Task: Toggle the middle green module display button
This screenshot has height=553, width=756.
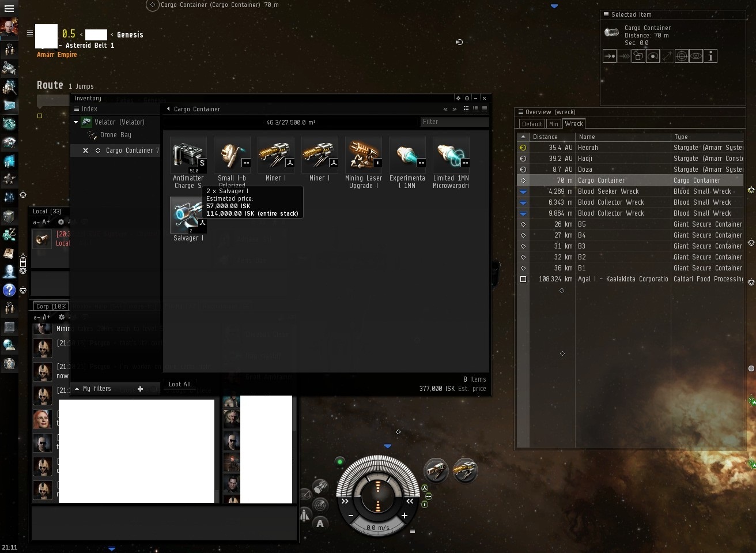Action: coord(429,496)
